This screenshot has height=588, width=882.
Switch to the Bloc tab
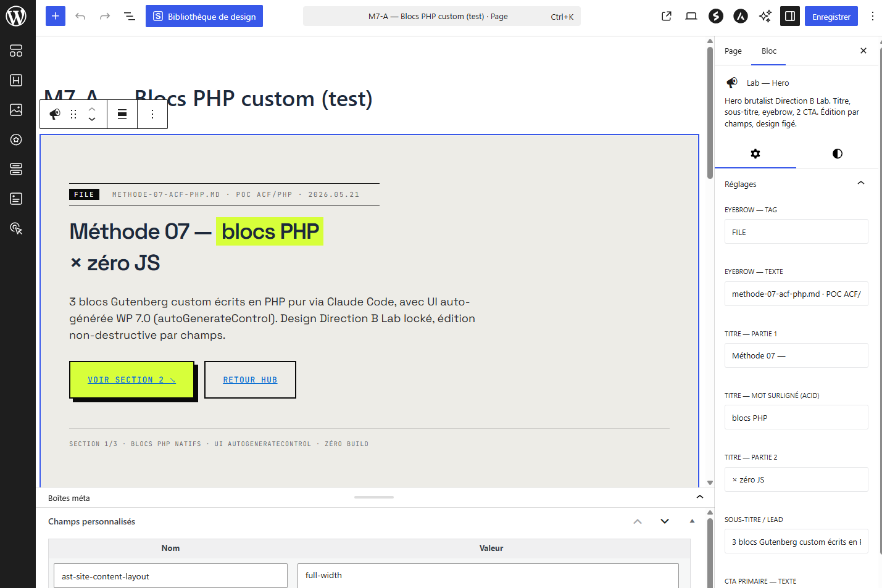tap(768, 51)
